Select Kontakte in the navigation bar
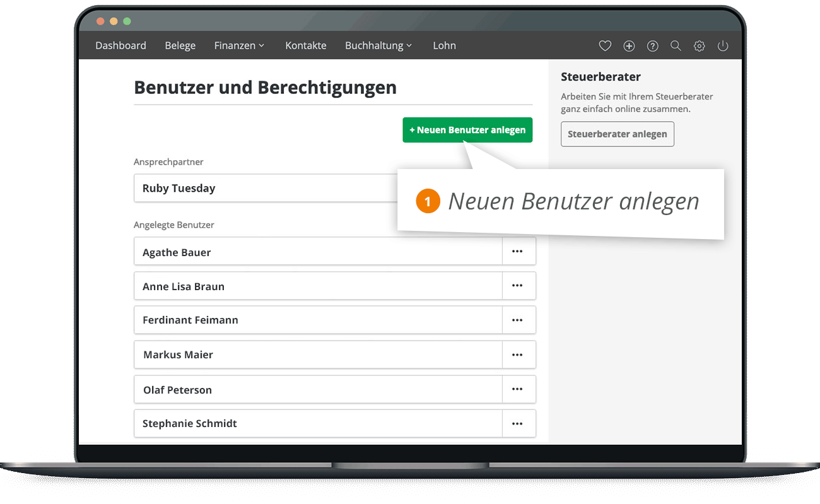The width and height of the screenshot is (820, 504). [x=306, y=46]
